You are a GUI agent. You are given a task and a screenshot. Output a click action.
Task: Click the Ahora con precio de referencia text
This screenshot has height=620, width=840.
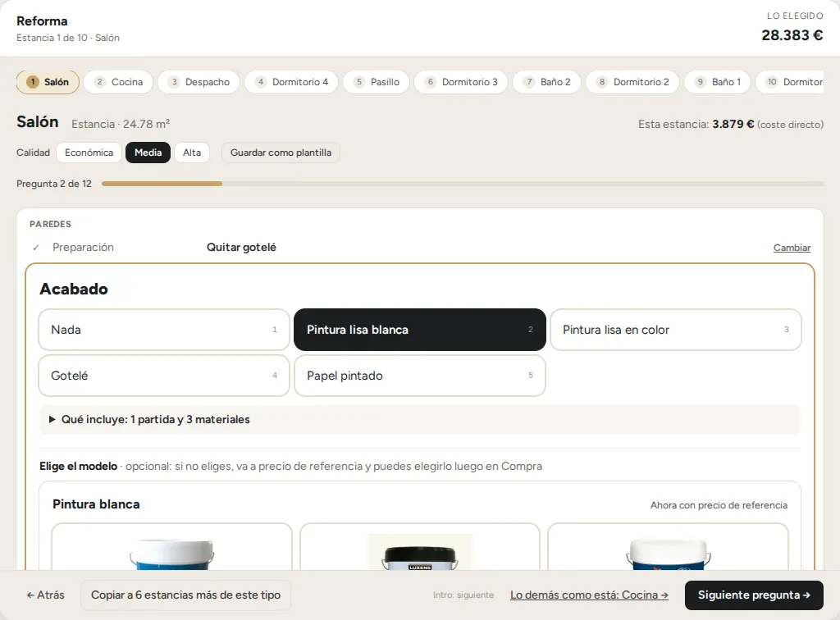(719, 505)
